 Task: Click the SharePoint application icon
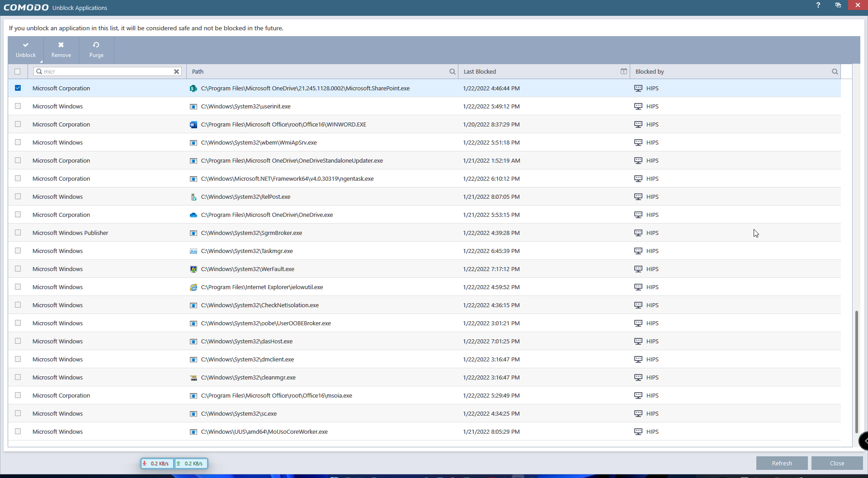pos(193,89)
